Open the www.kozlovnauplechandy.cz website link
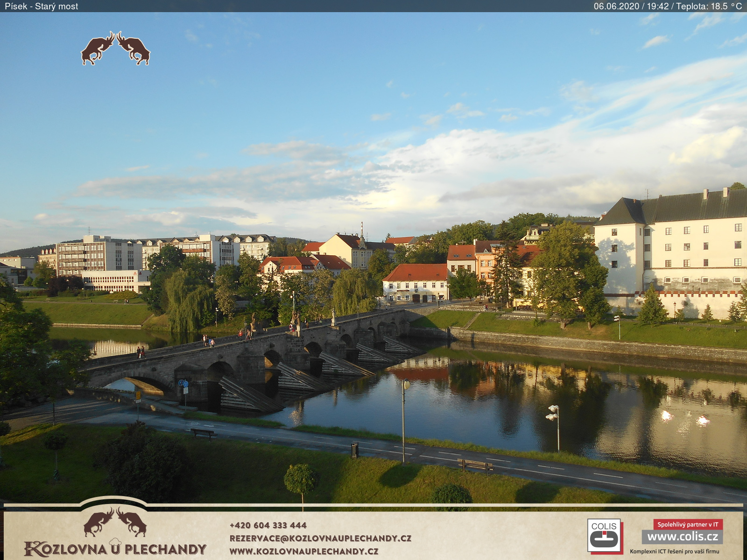The width and height of the screenshot is (747, 560). [304, 551]
